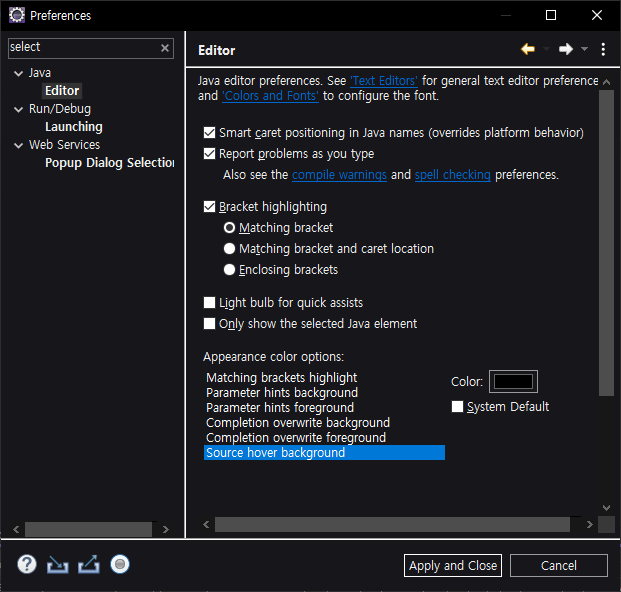Open the Color swatch picker
The height and width of the screenshot is (592, 621).
[x=513, y=382]
